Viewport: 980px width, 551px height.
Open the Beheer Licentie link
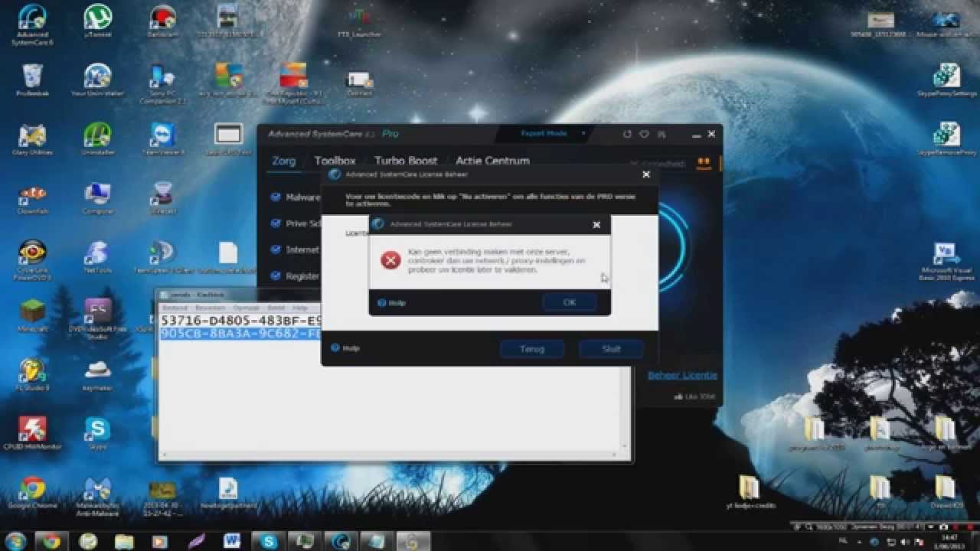pos(682,375)
